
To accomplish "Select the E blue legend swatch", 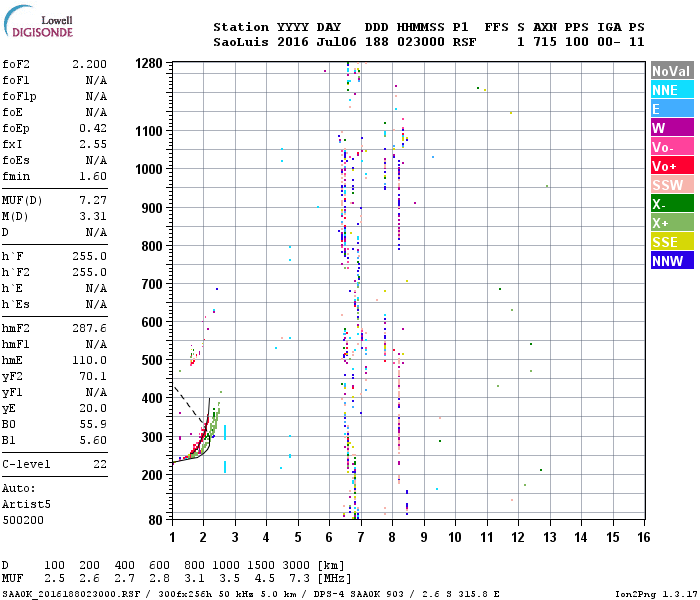I will (x=672, y=109).
